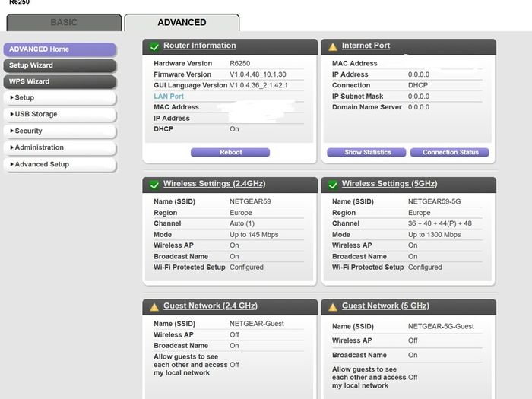Image resolution: width=532 pixels, height=399 pixels.
Task: Open Guest Network (2.4 GHz) link
Action: click(x=211, y=306)
